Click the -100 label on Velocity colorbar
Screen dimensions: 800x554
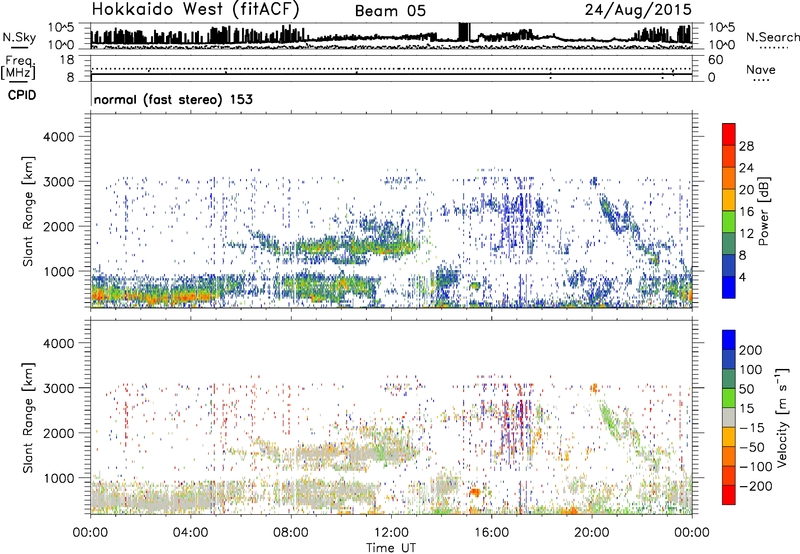coord(756,467)
